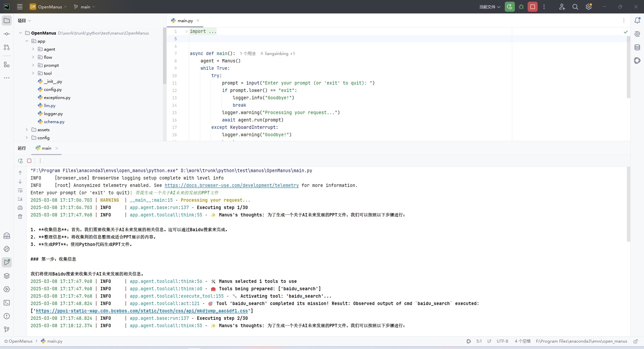Open the Structure tool window
The image size is (644, 349).
pos(7,64)
